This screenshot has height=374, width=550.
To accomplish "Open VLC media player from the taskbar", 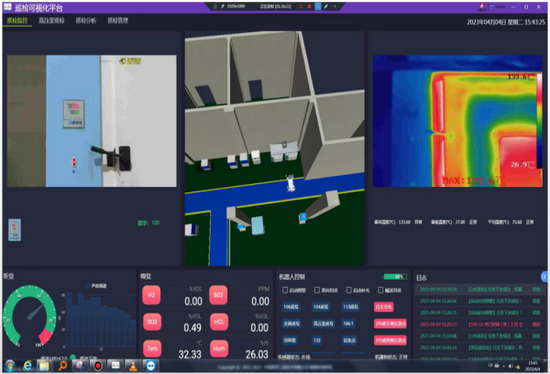I will [x=133, y=366].
